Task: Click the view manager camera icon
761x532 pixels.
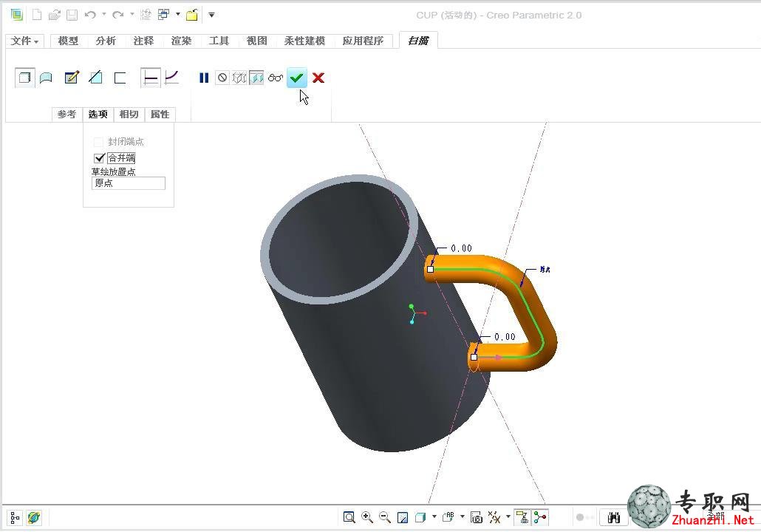Action: point(477,517)
